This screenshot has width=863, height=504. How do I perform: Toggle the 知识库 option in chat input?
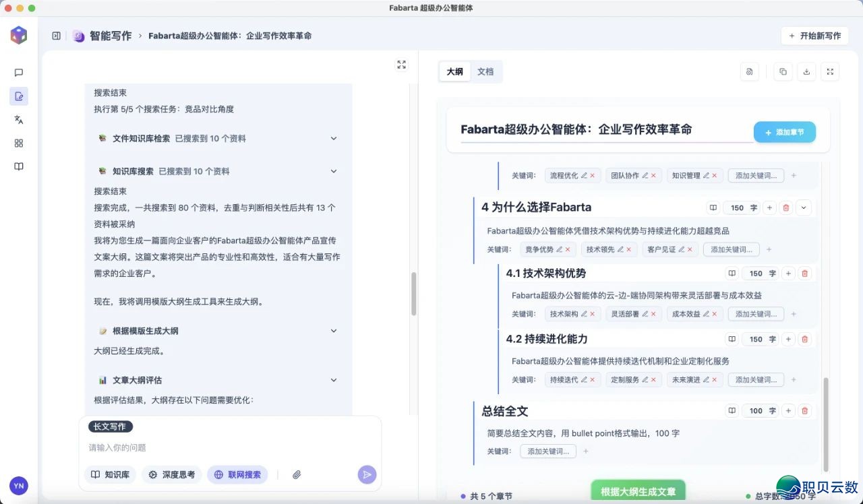[x=111, y=474]
